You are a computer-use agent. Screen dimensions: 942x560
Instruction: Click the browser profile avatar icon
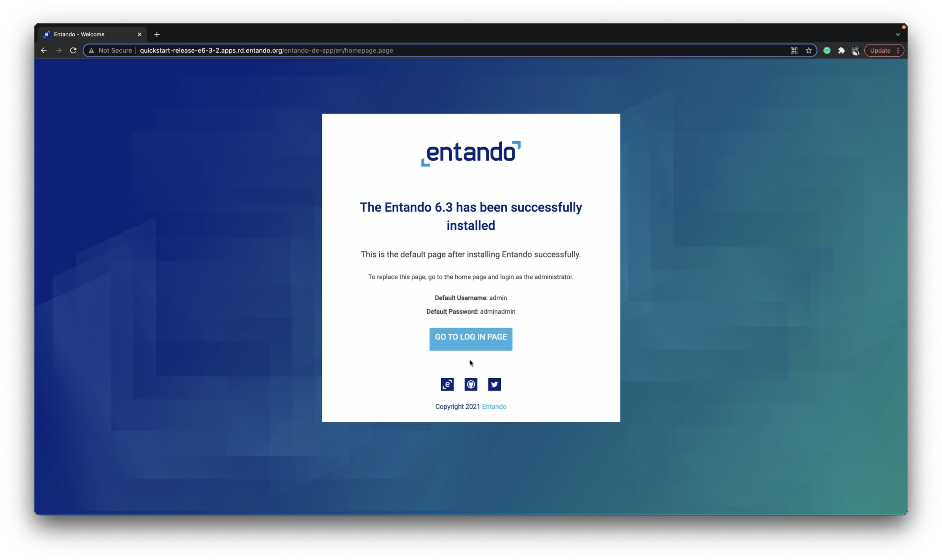tap(855, 50)
